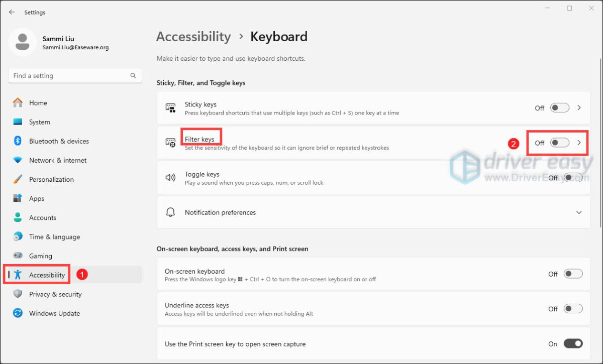Toggle the Filter keys switch on

pyautogui.click(x=560, y=143)
